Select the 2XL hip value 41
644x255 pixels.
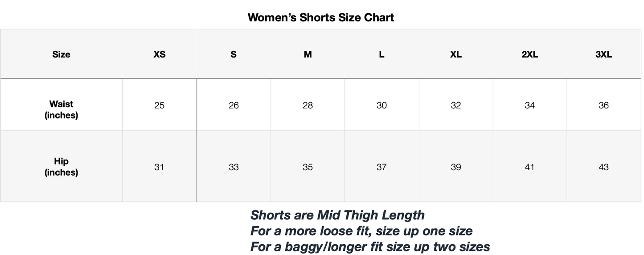(529, 167)
